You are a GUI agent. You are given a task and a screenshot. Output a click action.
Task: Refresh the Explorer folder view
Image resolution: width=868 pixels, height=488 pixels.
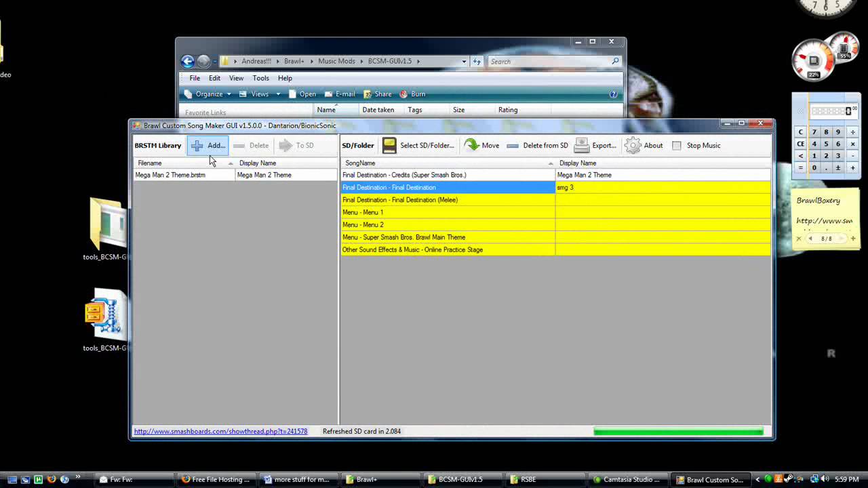click(477, 62)
